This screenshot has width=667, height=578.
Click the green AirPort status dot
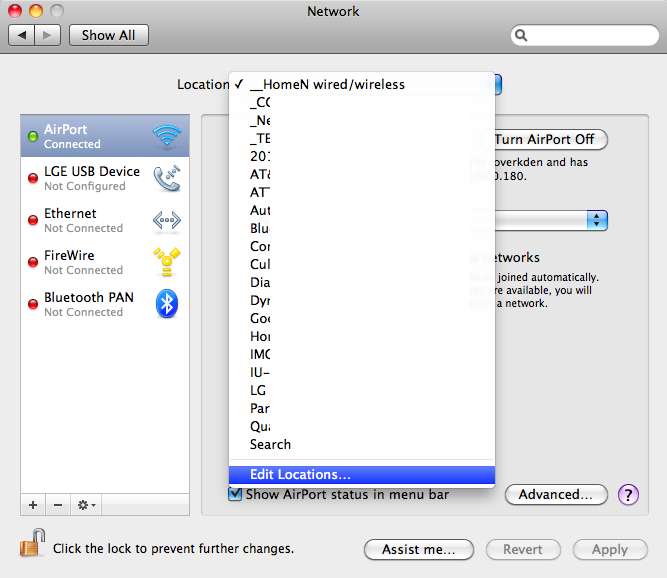pyautogui.click(x=33, y=136)
